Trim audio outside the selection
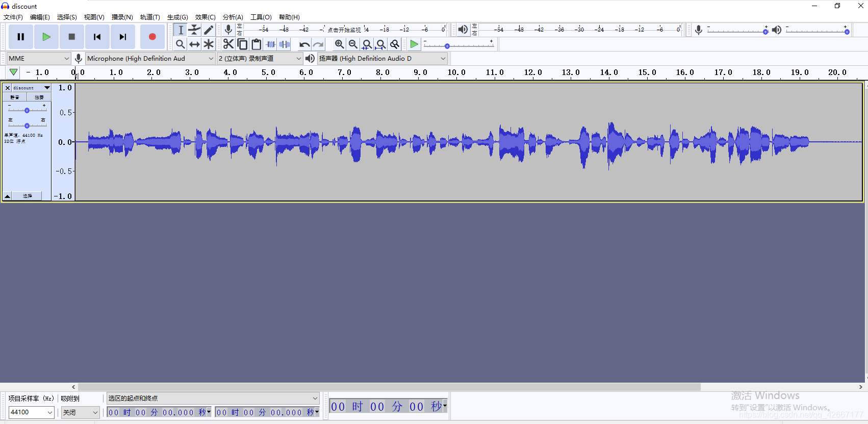Viewport: 868px width, 424px height. pos(271,44)
